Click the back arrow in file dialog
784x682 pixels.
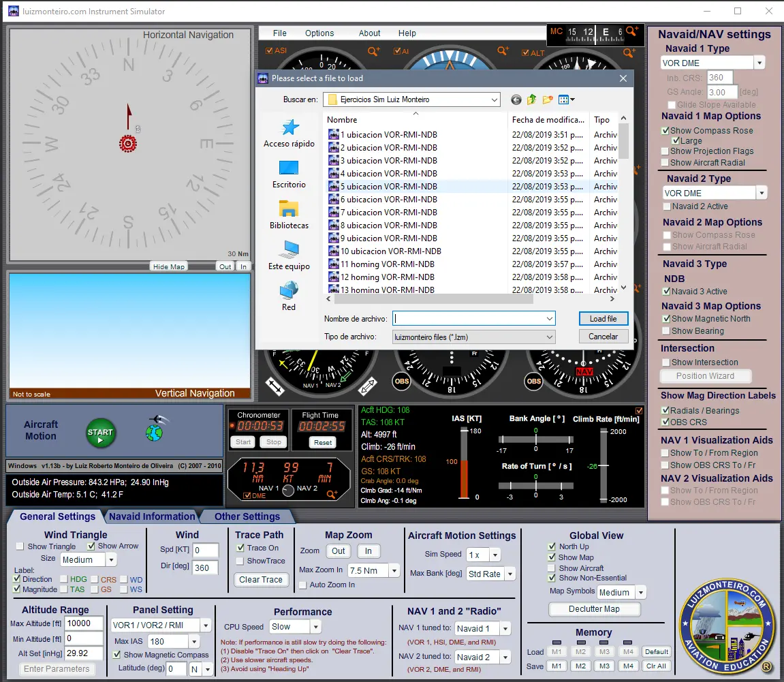click(x=516, y=99)
